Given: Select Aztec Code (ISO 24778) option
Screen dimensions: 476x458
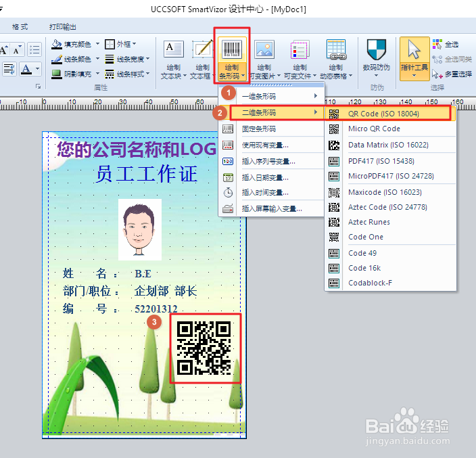Looking at the screenshot, I should pyautogui.click(x=391, y=207).
